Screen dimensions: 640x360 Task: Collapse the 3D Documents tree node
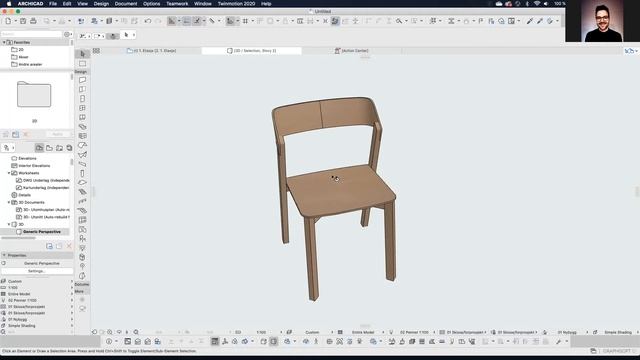[9, 202]
